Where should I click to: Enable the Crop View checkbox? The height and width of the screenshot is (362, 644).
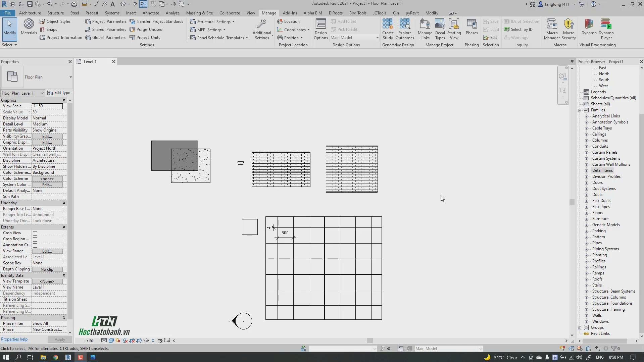pyautogui.click(x=35, y=233)
